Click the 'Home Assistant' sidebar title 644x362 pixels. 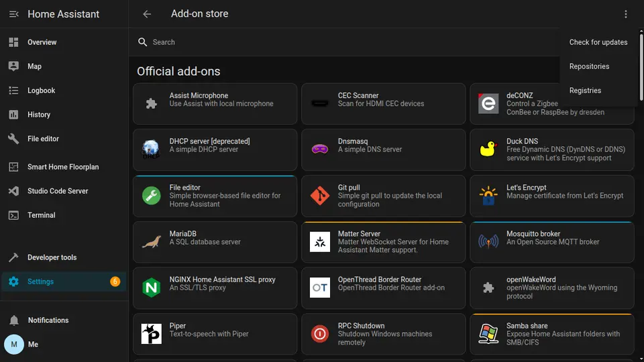pyautogui.click(x=63, y=14)
